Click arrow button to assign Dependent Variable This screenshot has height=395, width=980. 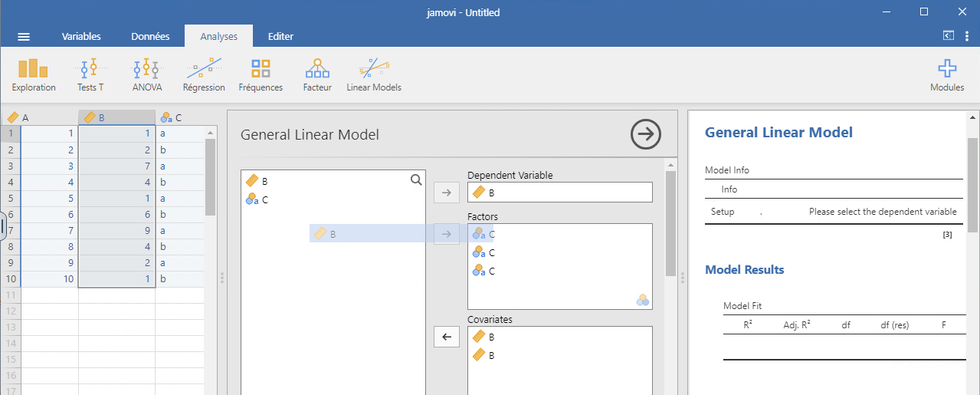[445, 192]
